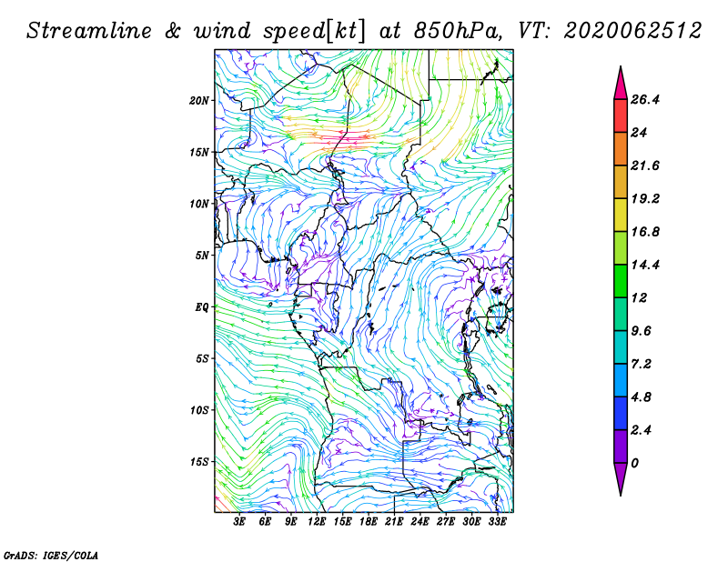
Task: Click the 3E longitude axis label
Action: pos(239,522)
